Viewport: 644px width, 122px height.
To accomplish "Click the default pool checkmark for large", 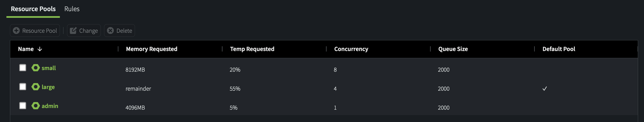I will point(544,89).
